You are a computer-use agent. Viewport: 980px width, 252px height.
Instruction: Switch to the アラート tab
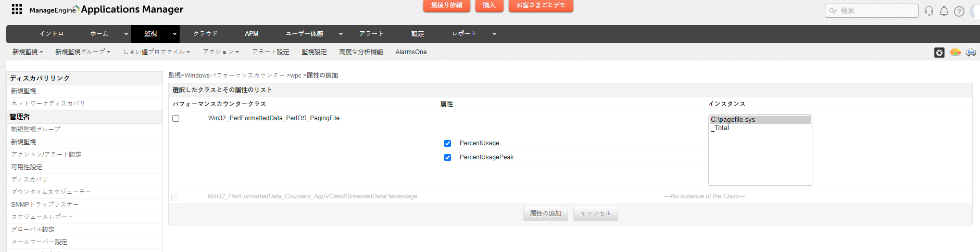(x=371, y=34)
